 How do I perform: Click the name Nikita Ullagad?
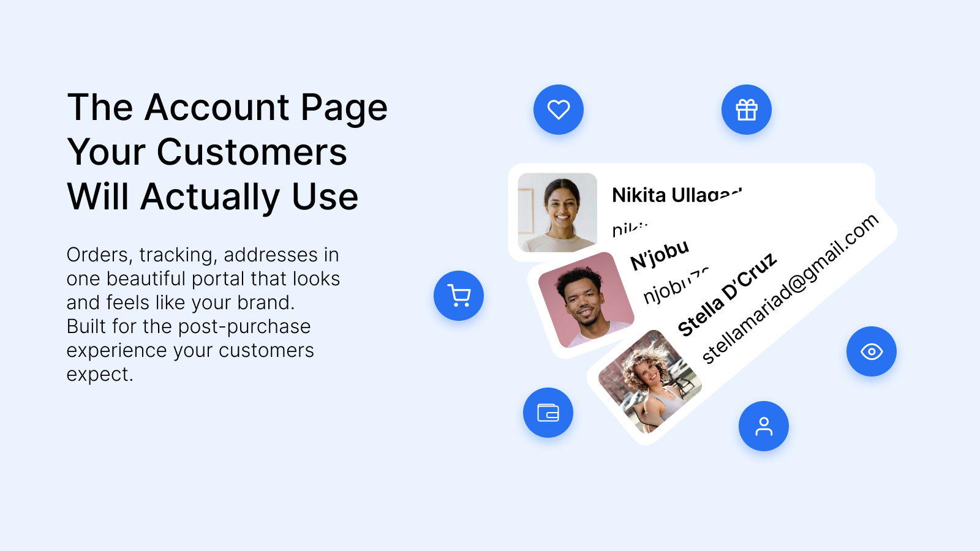point(677,195)
